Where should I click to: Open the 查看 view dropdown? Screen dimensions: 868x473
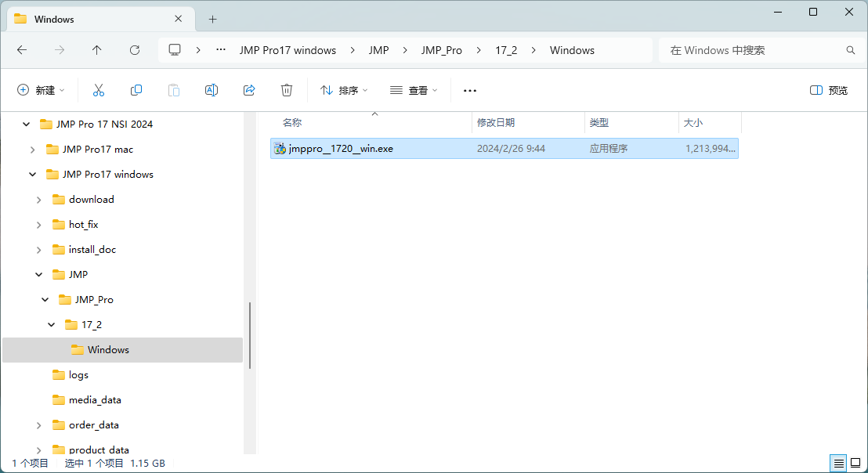point(414,90)
